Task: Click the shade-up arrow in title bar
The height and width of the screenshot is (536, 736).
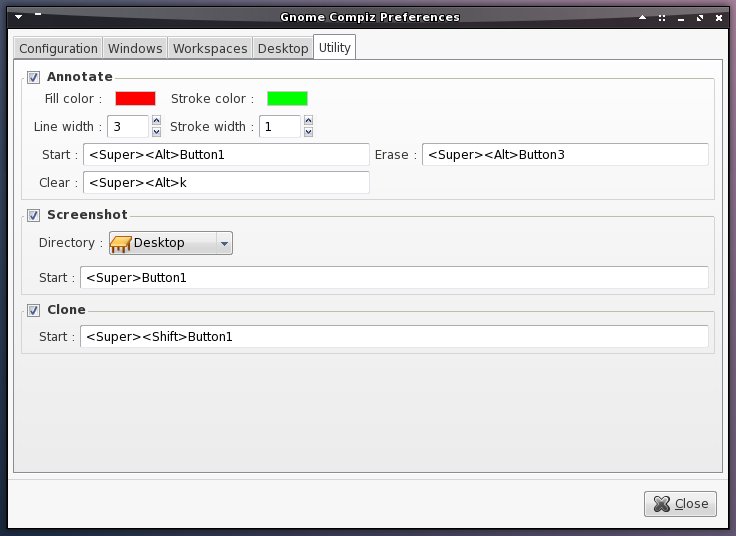Action: (x=643, y=17)
